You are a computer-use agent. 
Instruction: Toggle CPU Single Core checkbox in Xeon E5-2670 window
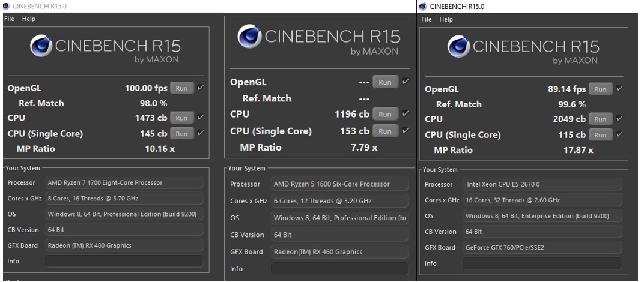(619, 134)
